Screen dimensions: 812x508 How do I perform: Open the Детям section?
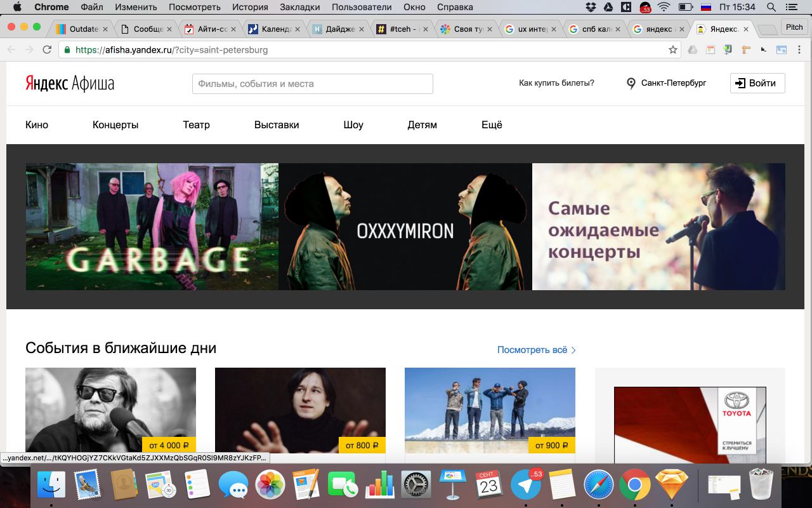point(422,125)
